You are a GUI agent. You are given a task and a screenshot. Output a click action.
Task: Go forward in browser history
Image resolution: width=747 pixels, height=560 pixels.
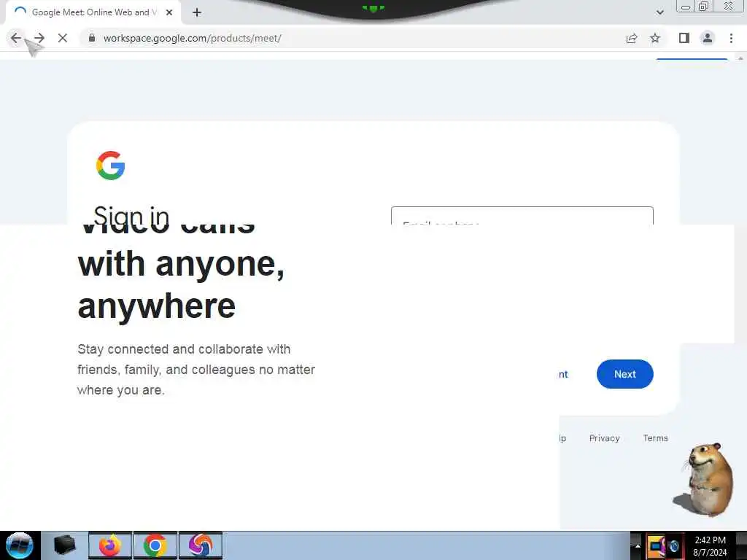tap(39, 38)
